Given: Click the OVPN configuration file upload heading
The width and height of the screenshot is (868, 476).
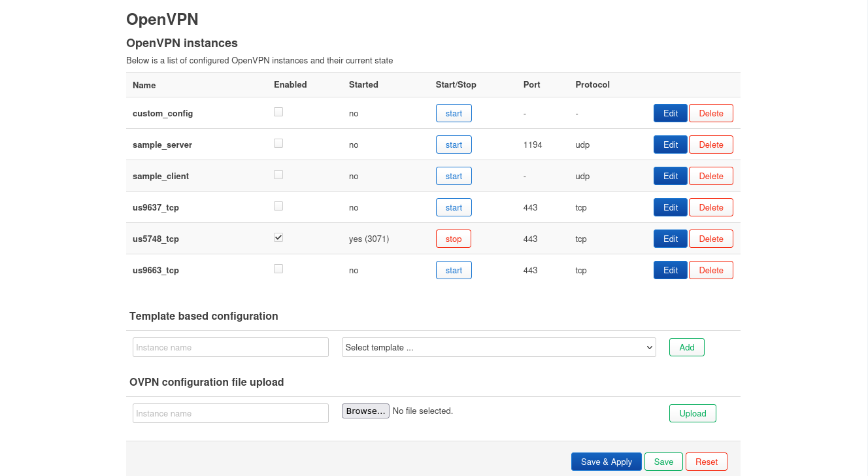Looking at the screenshot, I should (207, 382).
